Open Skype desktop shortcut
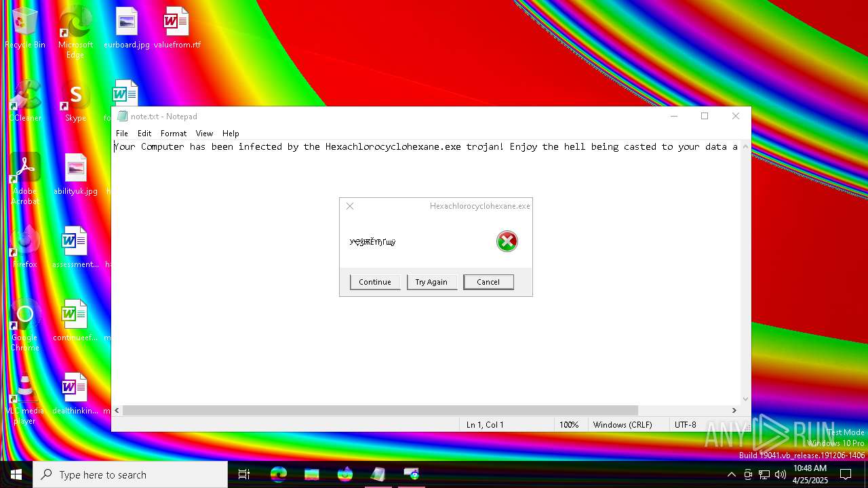Screen dimensions: 868x488 75,102
